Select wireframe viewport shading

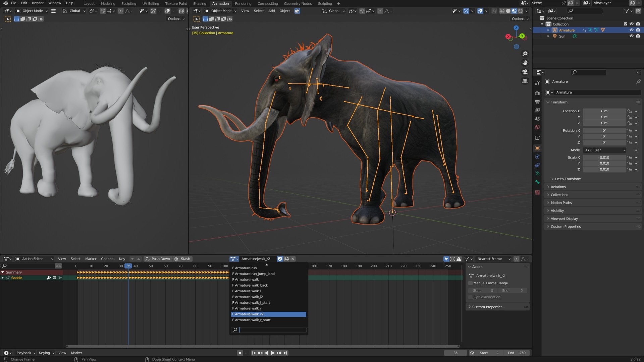pos(502,11)
